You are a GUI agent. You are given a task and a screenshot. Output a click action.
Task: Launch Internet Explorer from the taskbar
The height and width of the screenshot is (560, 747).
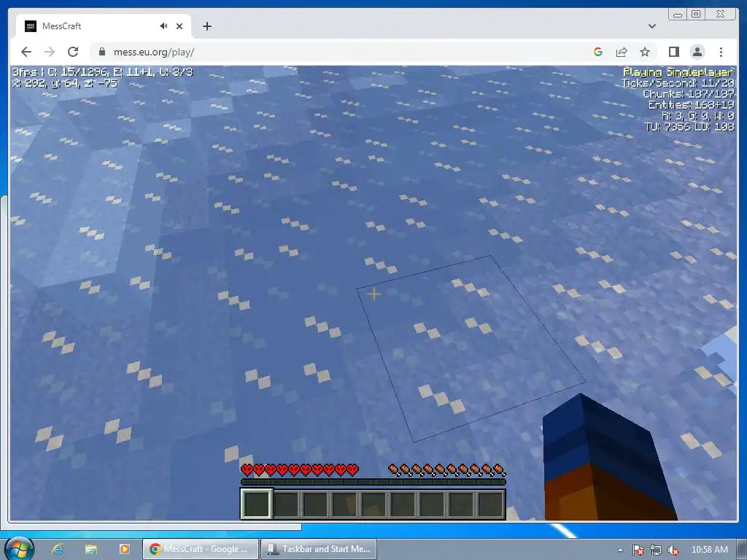58,549
